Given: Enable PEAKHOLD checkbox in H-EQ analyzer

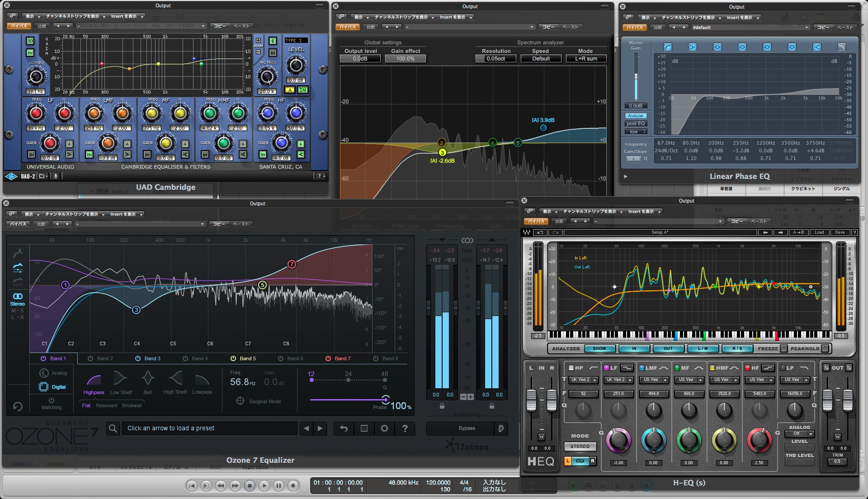Looking at the screenshot, I should click(x=825, y=348).
